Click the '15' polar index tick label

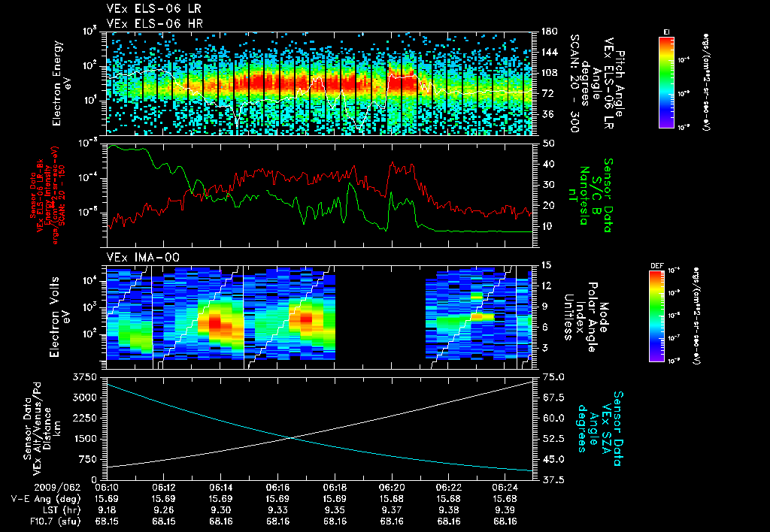coord(548,265)
